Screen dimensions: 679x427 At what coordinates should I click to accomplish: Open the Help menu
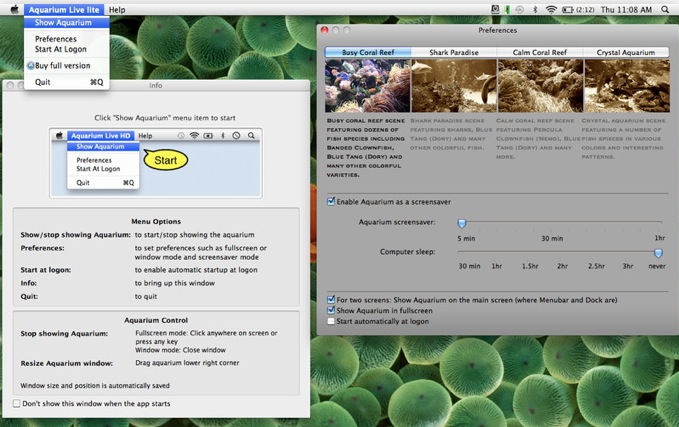click(x=117, y=9)
